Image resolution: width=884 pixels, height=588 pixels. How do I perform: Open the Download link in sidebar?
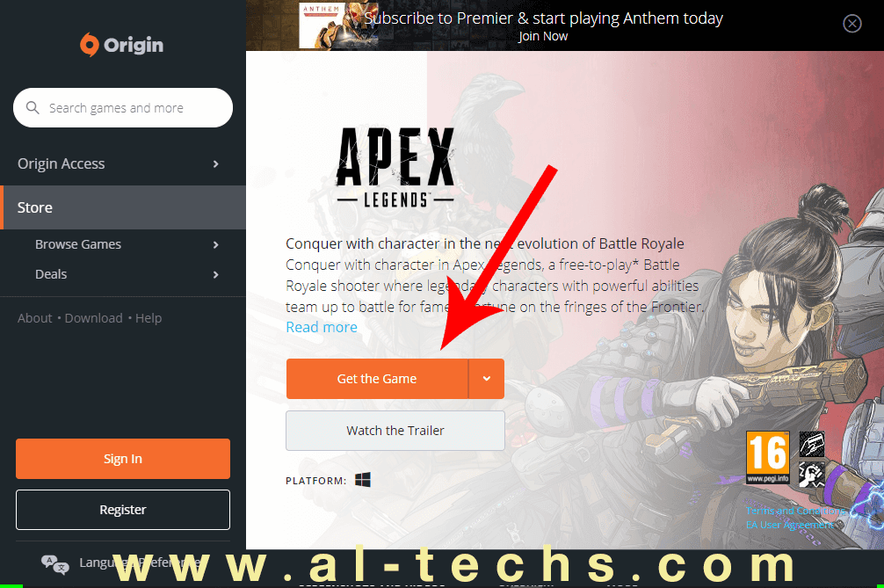(94, 318)
